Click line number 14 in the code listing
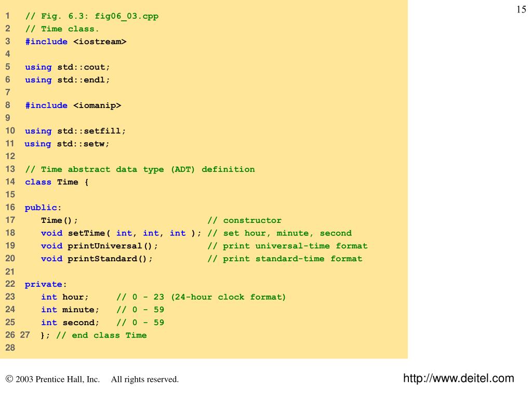532x399 pixels. click(x=10, y=182)
